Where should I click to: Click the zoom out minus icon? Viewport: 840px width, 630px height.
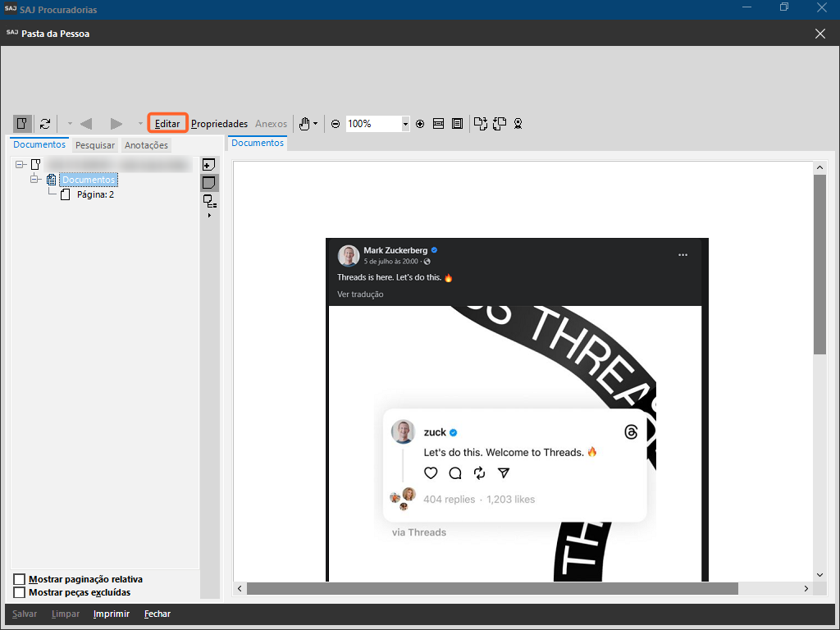click(x=336, y=124)
